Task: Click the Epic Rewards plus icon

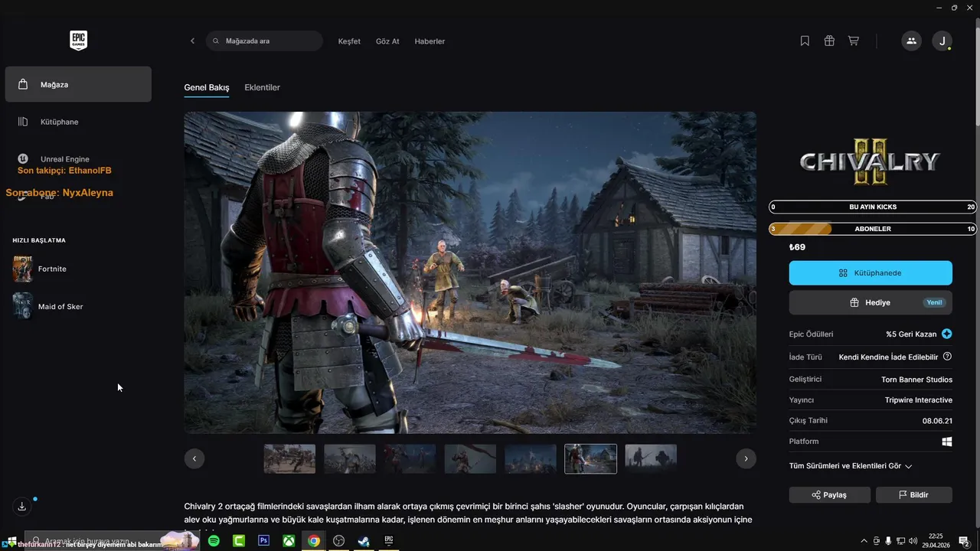Action: coord(947,334)
